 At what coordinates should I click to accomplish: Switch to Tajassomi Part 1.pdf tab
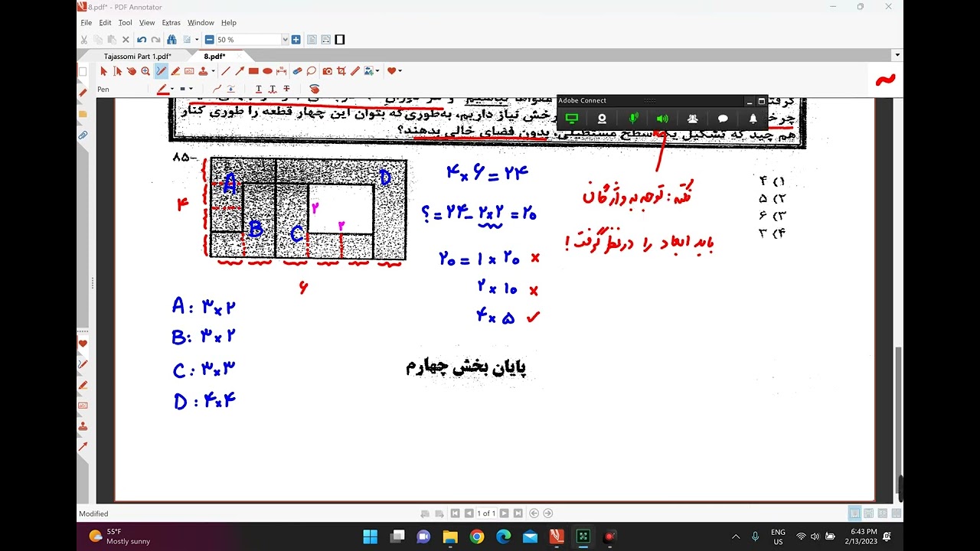click(137, 57)
